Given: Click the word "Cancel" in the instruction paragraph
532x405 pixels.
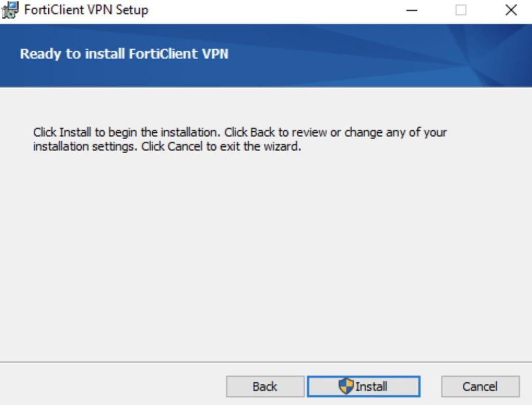Looking at the screenshot, I should point(185,146).
